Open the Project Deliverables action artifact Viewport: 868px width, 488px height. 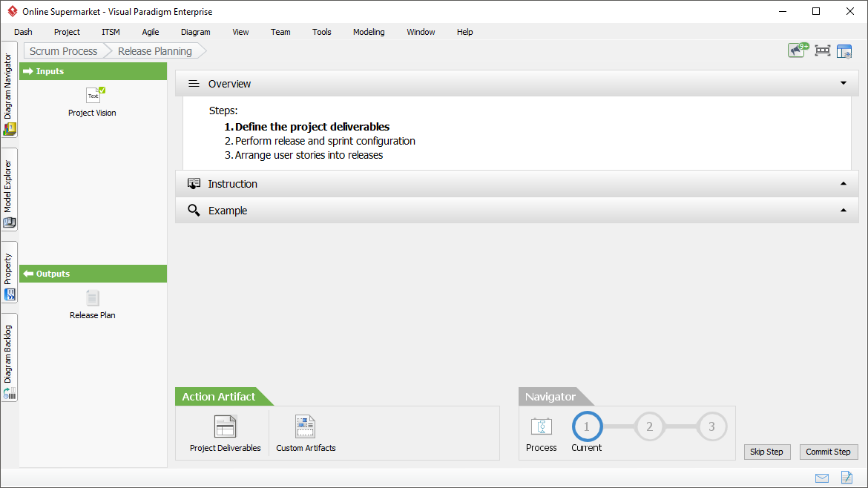pos(225,426)
